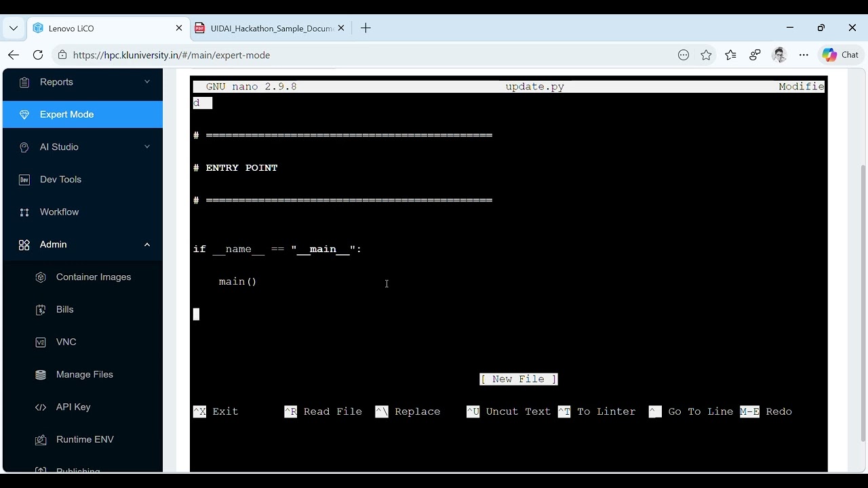This screenshot has width=868, height=488.
Task: Collapse the Admin menu chevron
Action: (147, 245)
